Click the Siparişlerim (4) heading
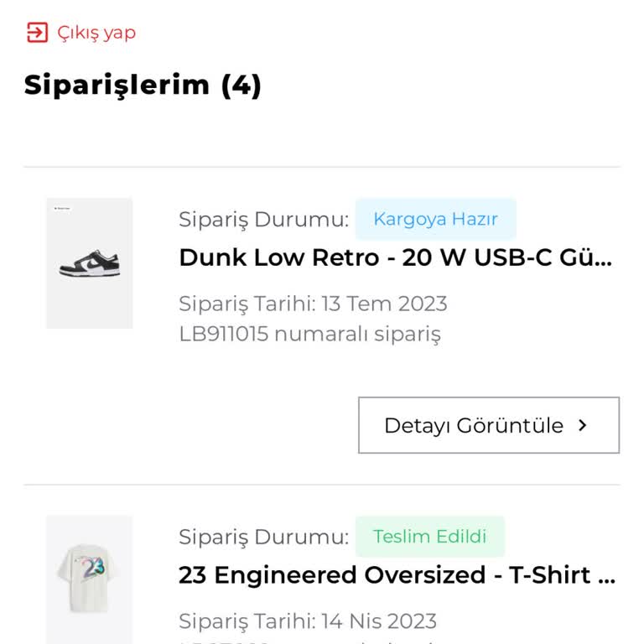Viewport: 644px width, 644px height. pos(143,85)
